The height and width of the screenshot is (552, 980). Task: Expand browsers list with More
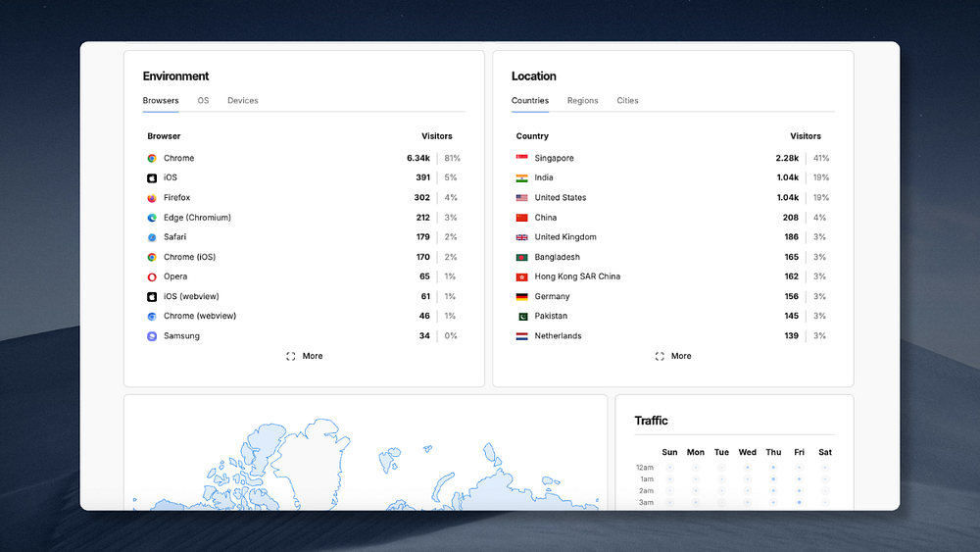click(x=305, y=356)
